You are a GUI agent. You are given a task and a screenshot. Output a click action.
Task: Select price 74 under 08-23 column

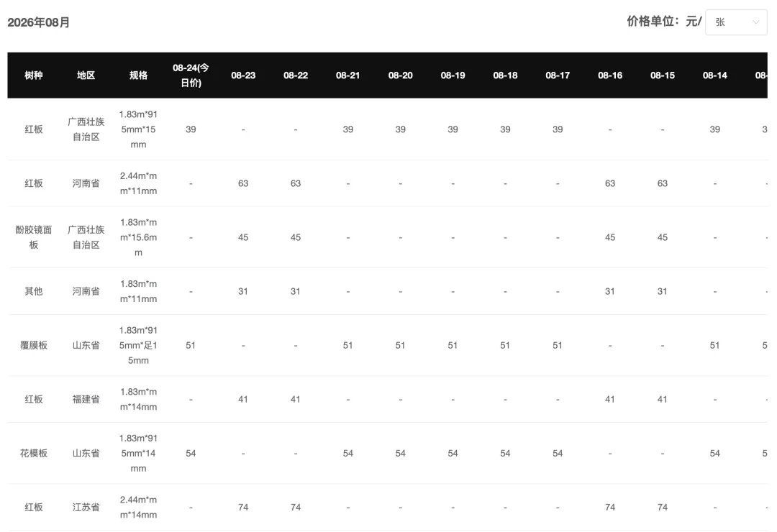[x=243, y=508]
